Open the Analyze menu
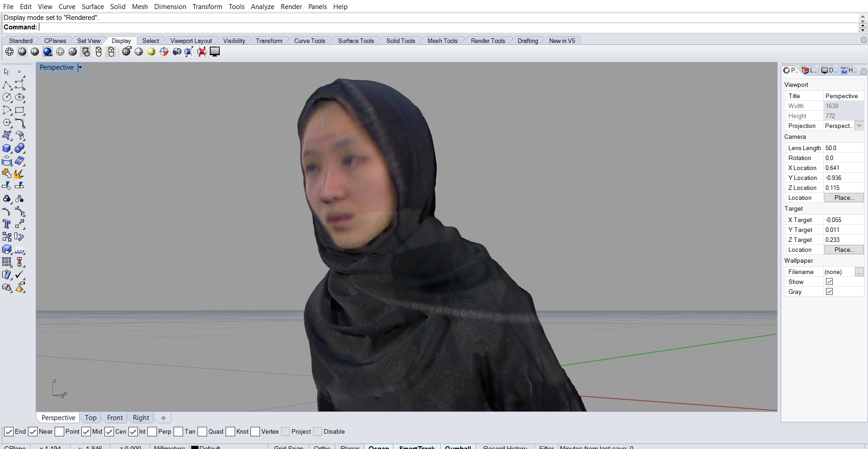Screen dimensions: 868x449 click(263, 6)
